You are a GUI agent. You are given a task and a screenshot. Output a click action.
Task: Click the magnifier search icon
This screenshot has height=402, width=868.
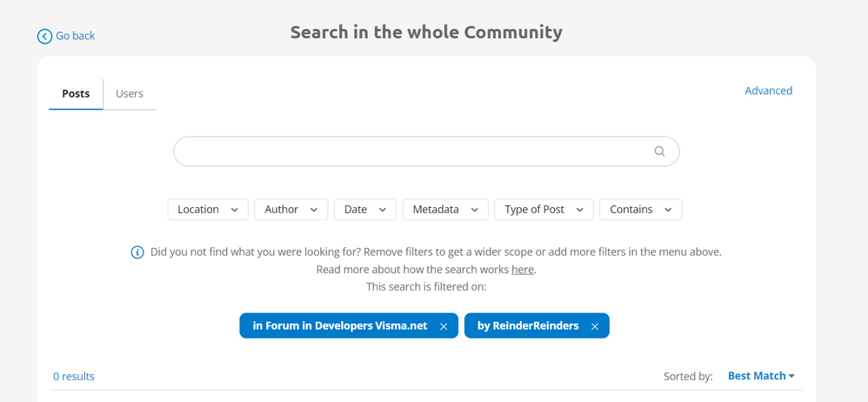coord(658,151)
